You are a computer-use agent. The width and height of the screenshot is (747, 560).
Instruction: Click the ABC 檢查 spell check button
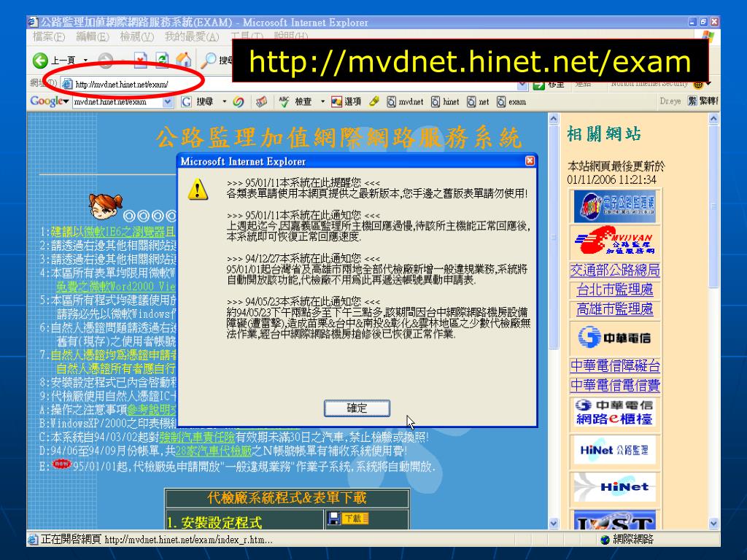295,101
